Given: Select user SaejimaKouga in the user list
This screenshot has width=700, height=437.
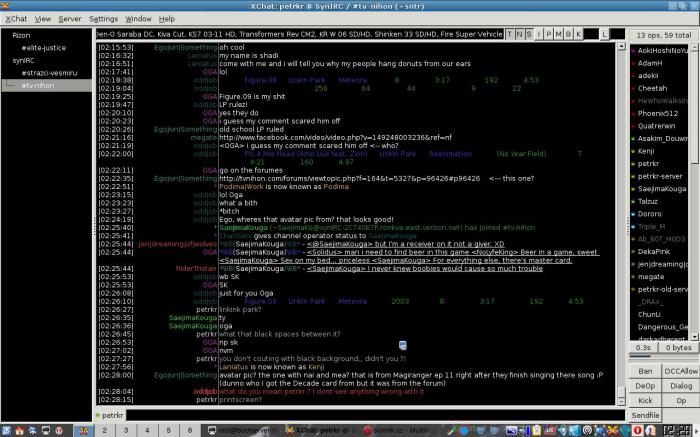Looking at the screenshot, I should point(662,189).
